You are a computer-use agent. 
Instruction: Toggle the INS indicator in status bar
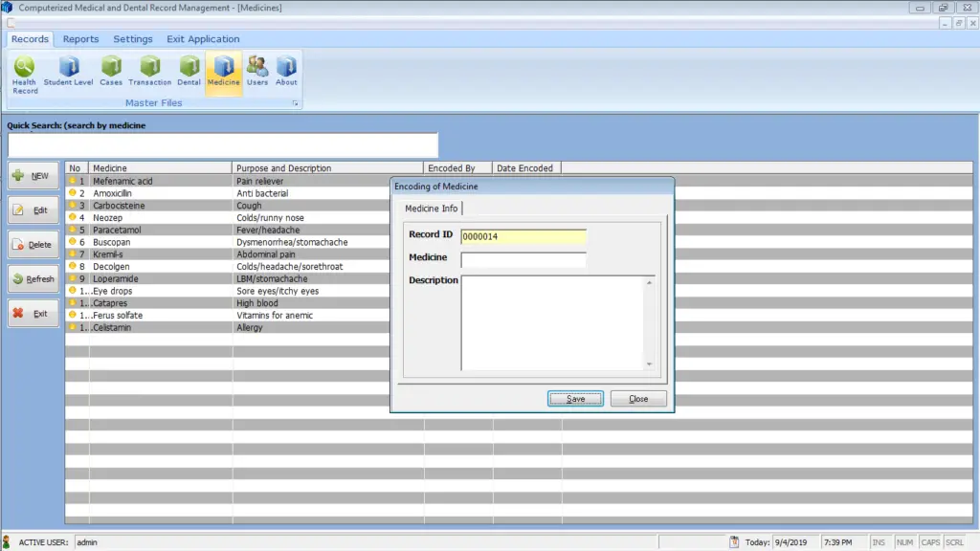coord(877,541)
